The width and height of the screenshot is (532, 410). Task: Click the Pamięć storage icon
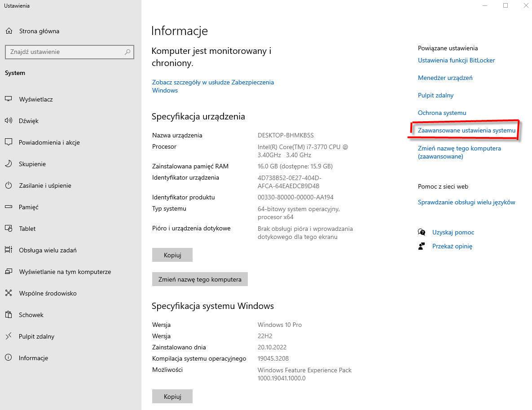tap(9, 207)
